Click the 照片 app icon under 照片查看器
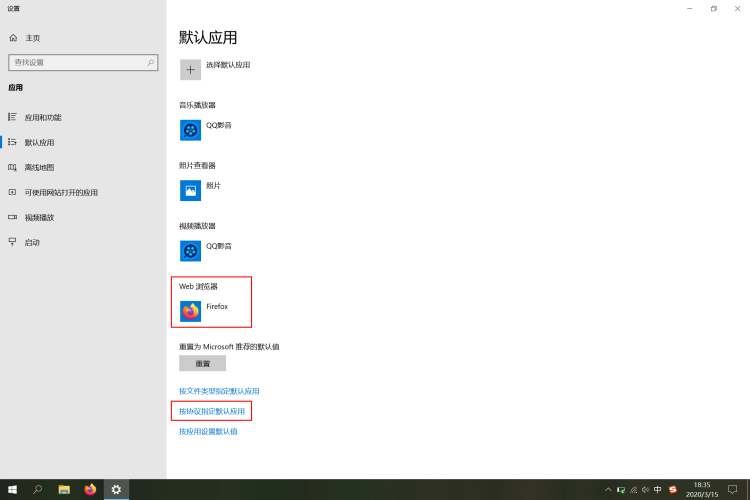This screenshot has height=500, width=750. coord(190,190)
